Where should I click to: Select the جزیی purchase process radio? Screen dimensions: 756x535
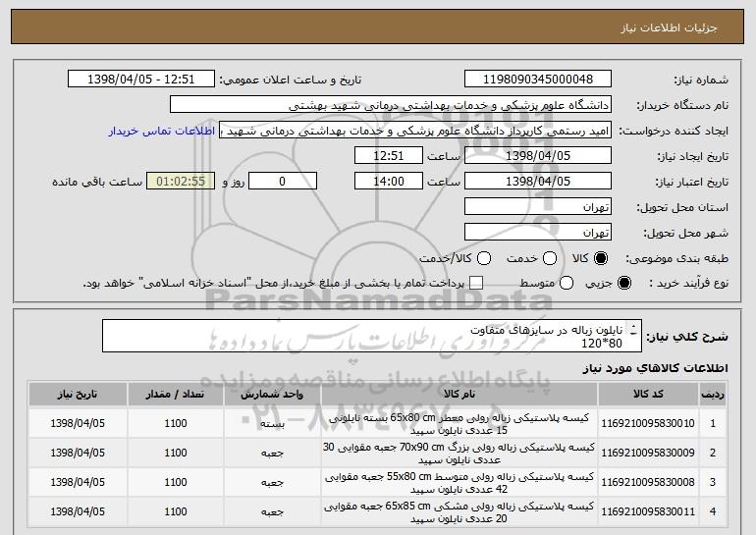click(x=623, y=284)
